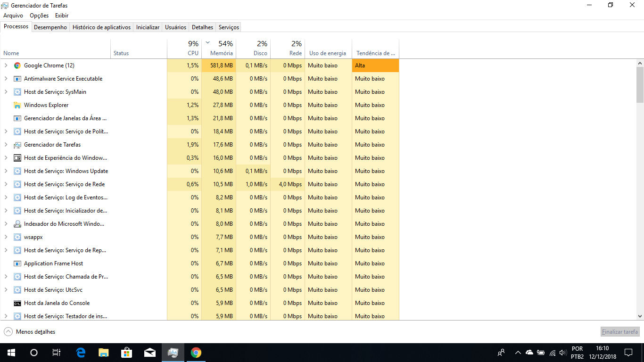
Task: Expand the Google Chrome (12) process group
Action: point(6,66)
